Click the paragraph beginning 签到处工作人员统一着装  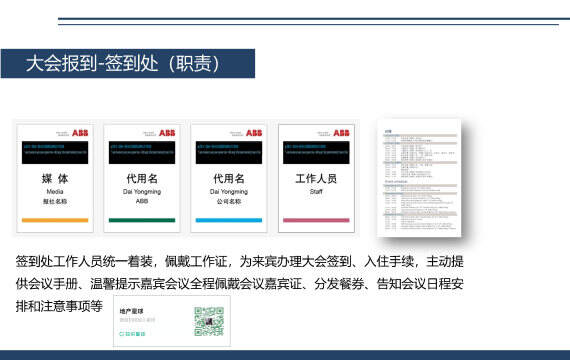tap(240, 284)
